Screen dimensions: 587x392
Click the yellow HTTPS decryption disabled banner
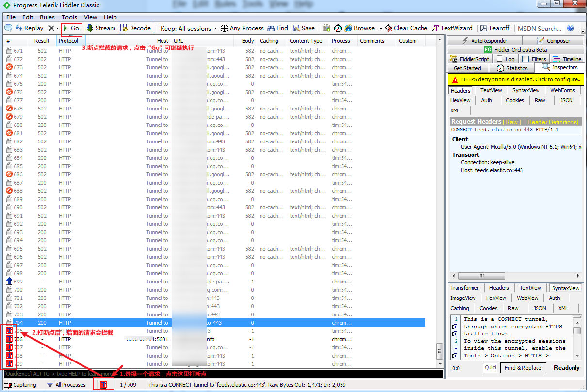516,79
